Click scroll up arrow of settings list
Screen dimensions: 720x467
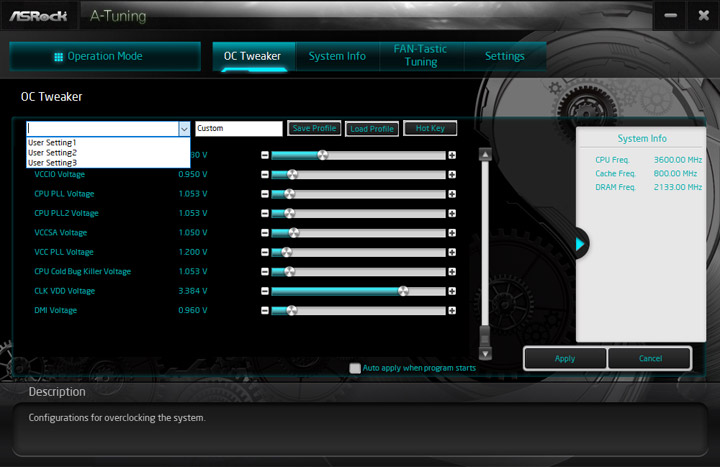[x=485, y=155]
